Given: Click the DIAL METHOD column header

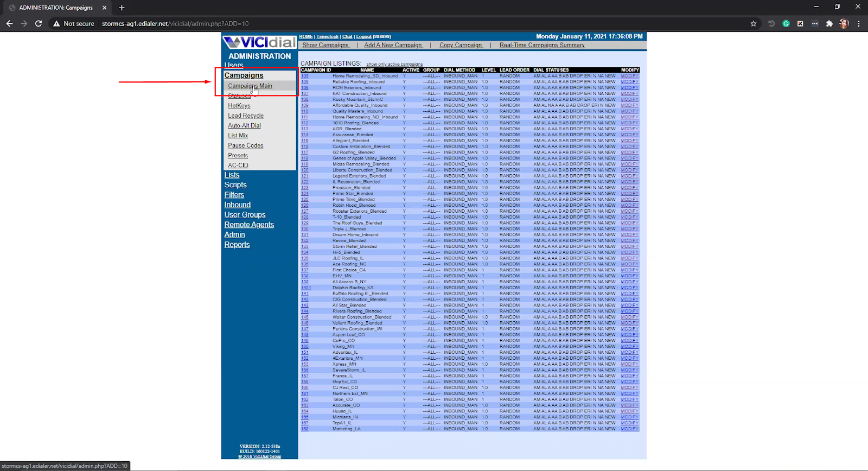Looking at the screenshot, I should coord(459,70).
